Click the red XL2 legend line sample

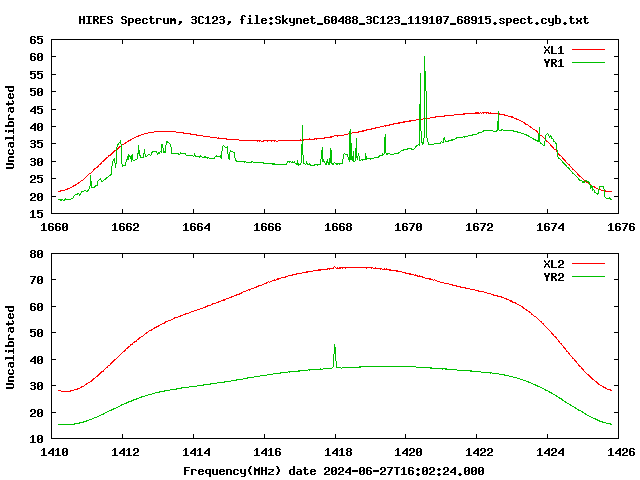588,264
